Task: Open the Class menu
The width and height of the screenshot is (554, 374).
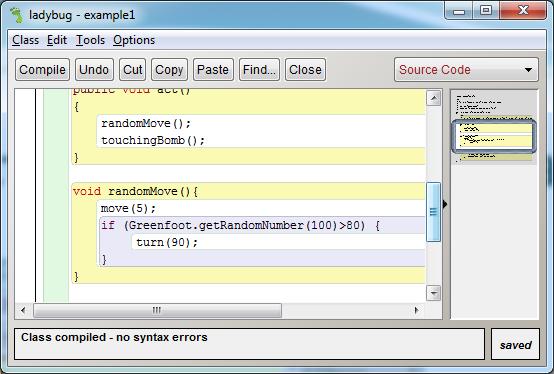Action: [25, 40]
